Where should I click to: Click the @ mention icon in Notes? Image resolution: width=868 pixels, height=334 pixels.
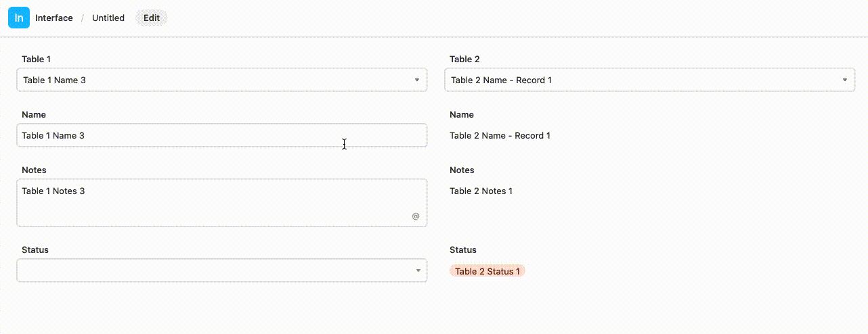click(x=416, y=216)
